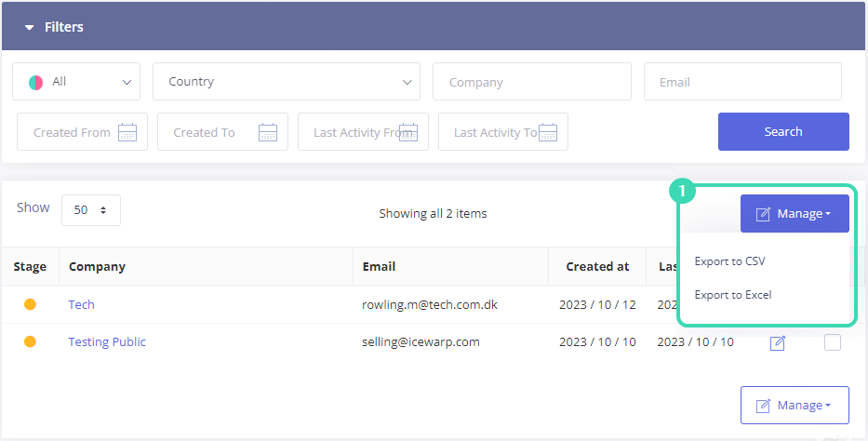
Task: Tick the checkbox in Testing Public row
Action: pyautogui.click(x=833, y=342)
